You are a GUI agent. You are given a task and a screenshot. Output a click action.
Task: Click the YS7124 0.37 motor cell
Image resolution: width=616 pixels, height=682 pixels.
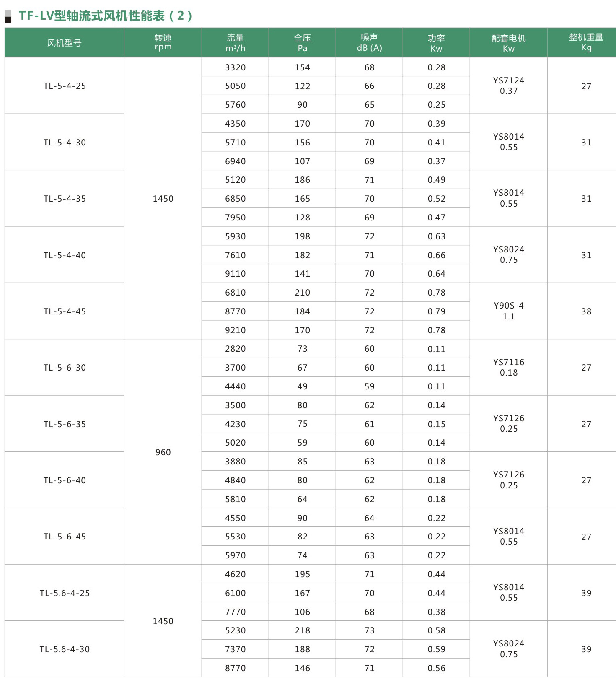coord(509,86)
